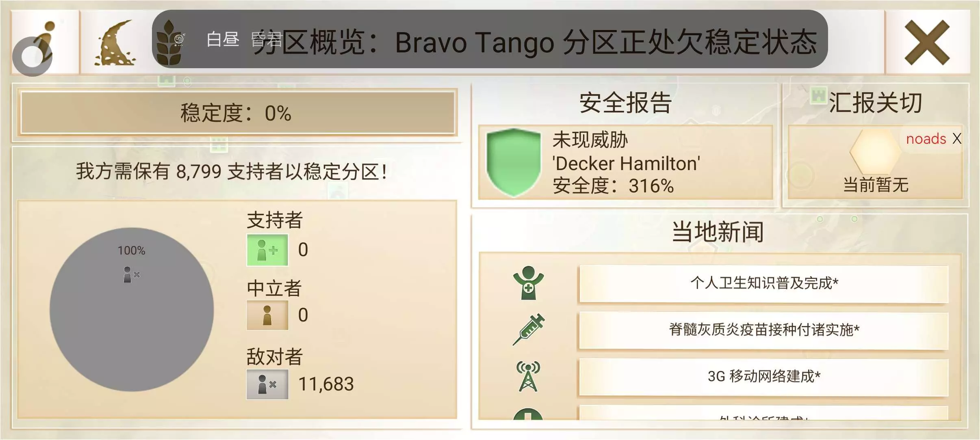
Task: Click the grey hostile population icon
Action: coord(267,384)
